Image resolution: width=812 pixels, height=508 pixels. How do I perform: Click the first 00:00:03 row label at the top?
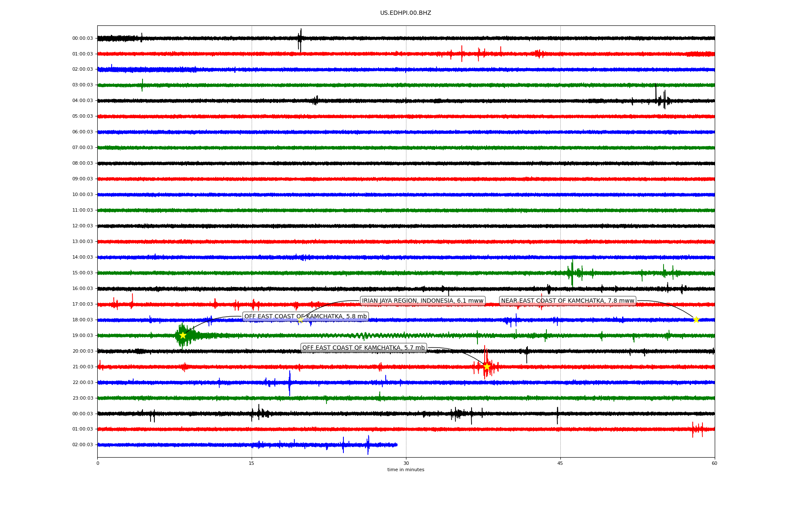pos(82,39)
